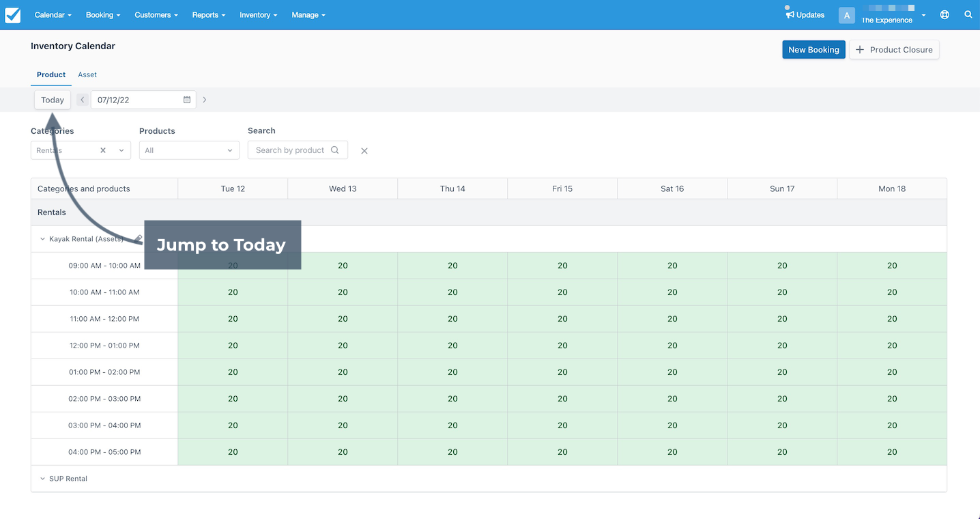Expand the SUP Rental row
980x519 pixels.
(x=42, y=479)
